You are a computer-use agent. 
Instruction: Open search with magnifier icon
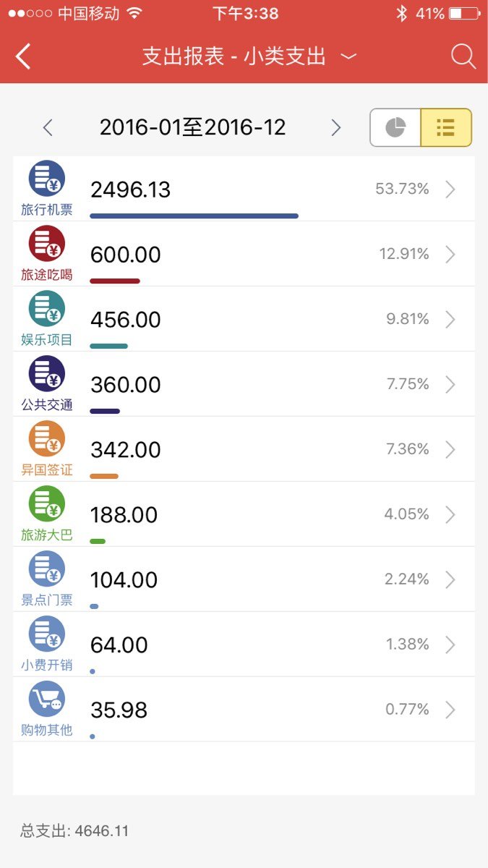tap(463, 56)
